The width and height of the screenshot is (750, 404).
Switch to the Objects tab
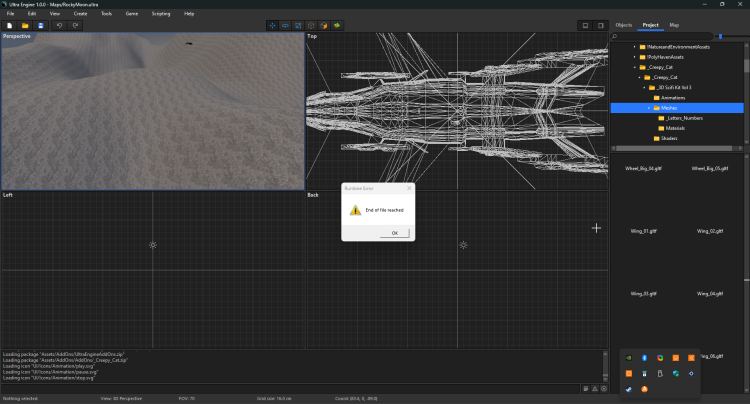tap(623, 24)
